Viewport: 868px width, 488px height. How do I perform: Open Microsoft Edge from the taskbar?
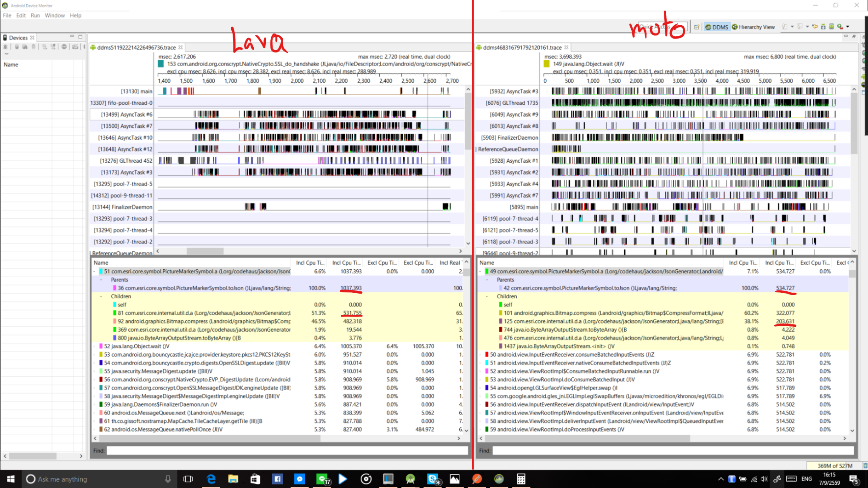211,479
